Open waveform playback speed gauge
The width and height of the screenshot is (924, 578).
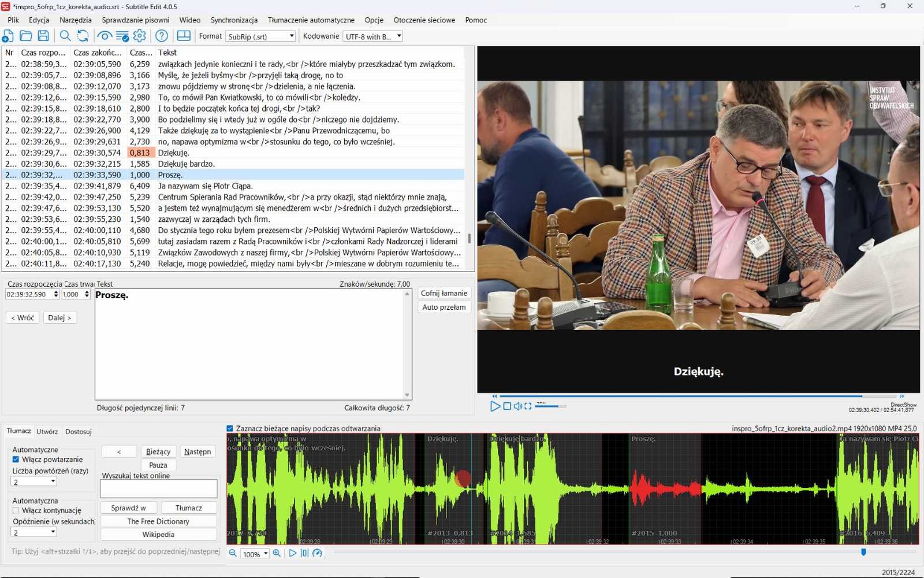tap(317, 553)
